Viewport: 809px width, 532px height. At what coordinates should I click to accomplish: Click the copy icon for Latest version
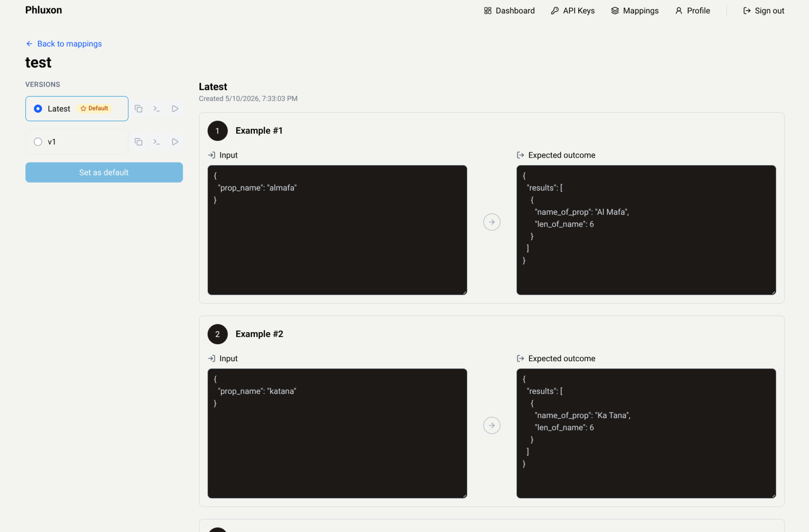[138, 109]
